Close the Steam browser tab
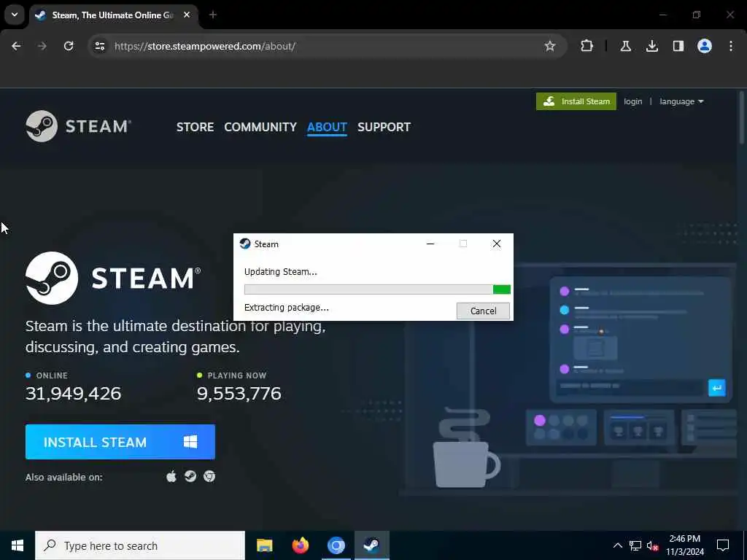 (x=187, y=15)
